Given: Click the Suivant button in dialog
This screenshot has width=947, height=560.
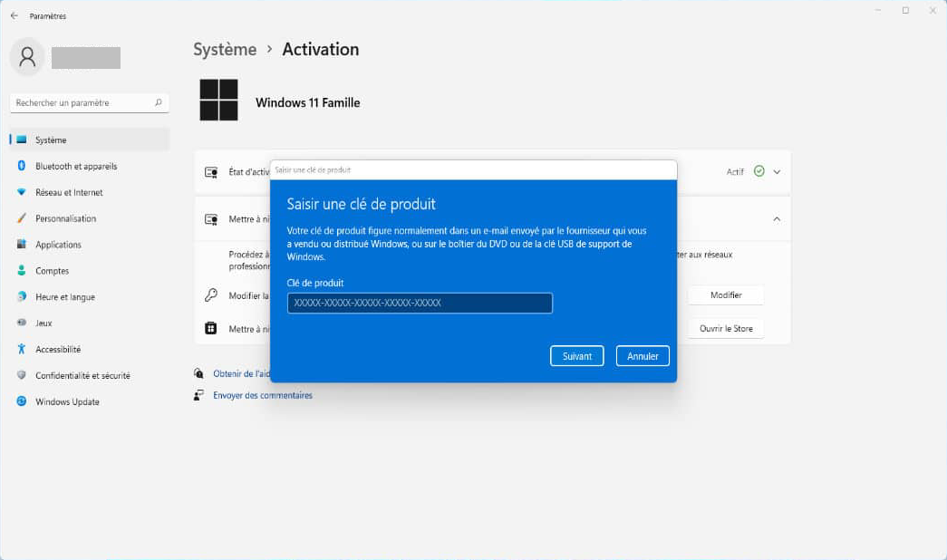Looking at the screenshot, I should (x=576, y=356).
